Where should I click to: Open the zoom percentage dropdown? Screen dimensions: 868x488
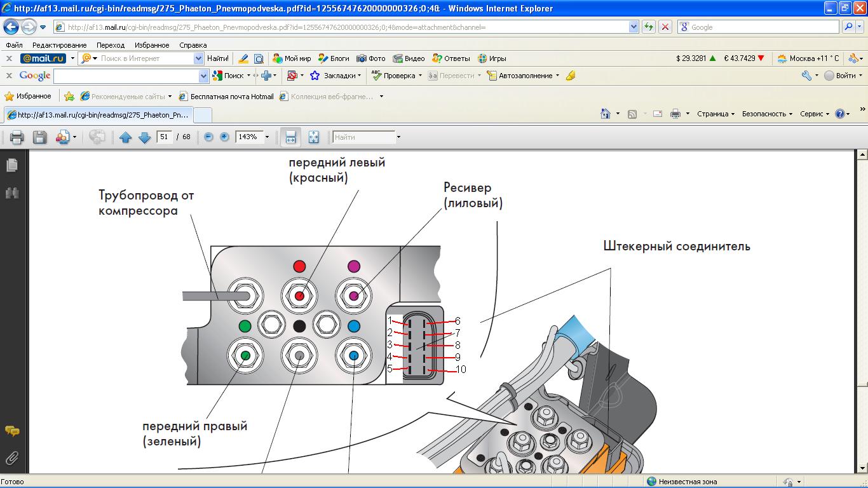267,137
